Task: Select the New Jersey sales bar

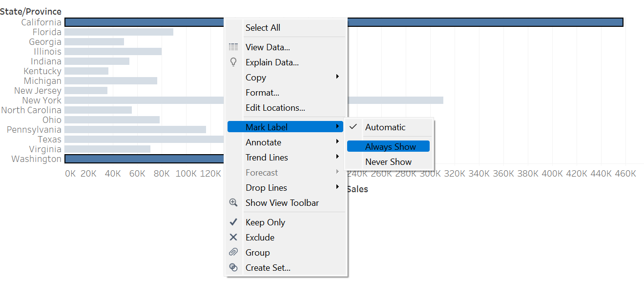Action: pyautogui.click(x=86, y=90)
